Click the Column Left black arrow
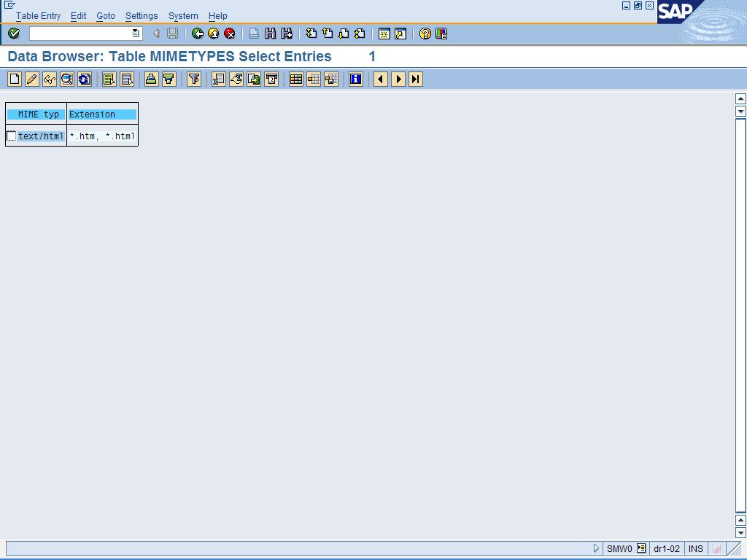 point(381,79)
